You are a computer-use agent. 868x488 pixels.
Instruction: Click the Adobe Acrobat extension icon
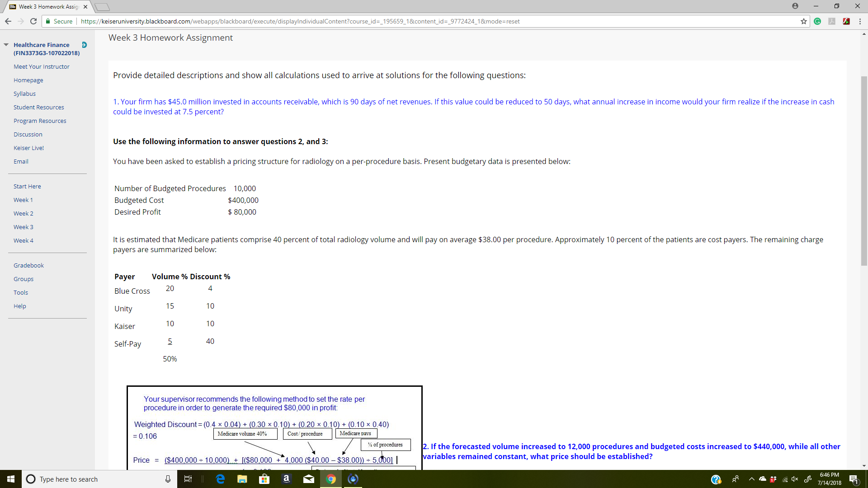point(832,21)
